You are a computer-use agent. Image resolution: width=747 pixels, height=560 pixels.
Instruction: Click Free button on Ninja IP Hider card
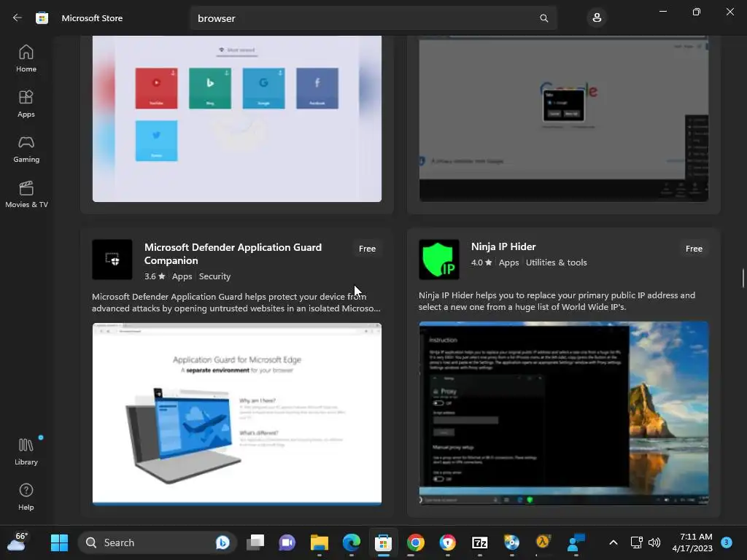[694, 249]
